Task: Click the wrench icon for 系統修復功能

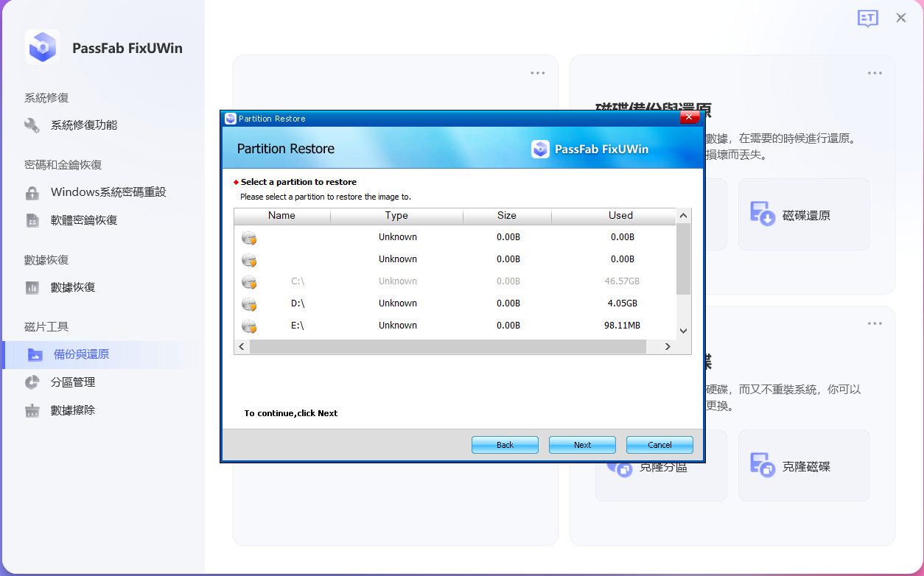Action: 32,125
